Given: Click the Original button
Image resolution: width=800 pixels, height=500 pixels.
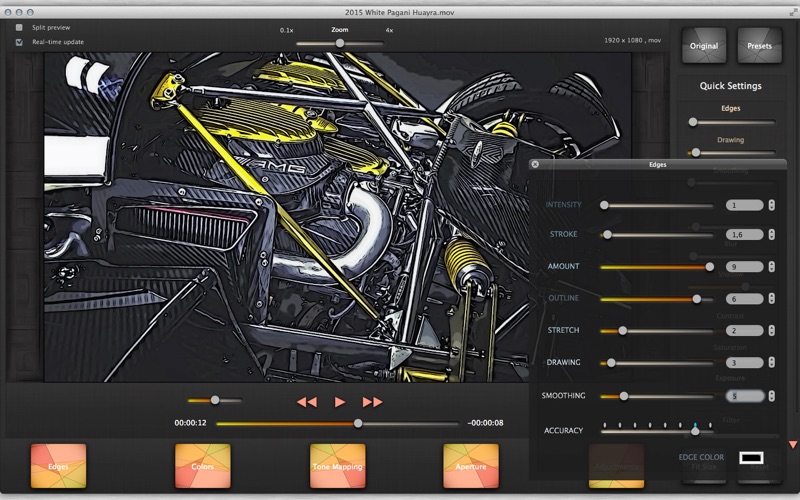Looking at the screenshot, I should coord(704,46).
